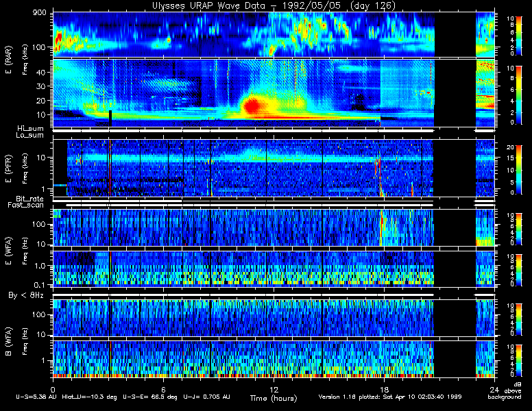This screenshot has height=411, width=532.
Task: Click the '40' kHz frequency tick label
Action: pyautogui.click(x=41, y=72)
